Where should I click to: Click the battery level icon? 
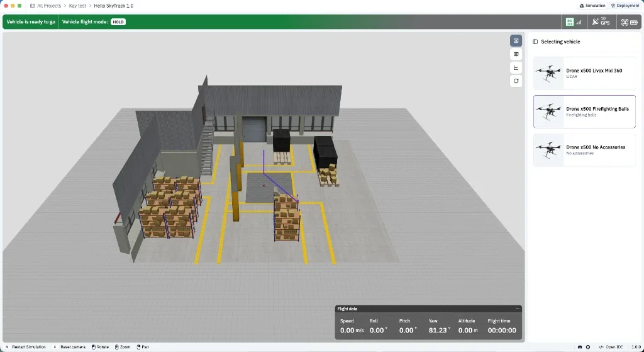click(633, 22)
